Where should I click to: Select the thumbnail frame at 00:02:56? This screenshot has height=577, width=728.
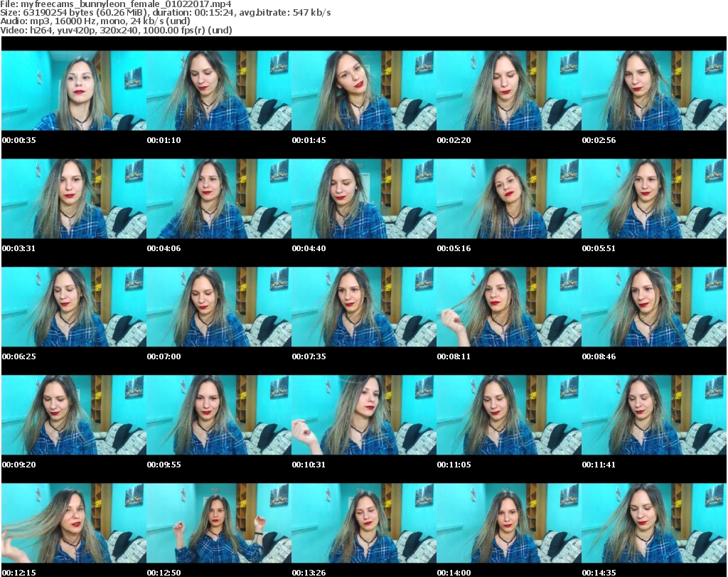click(x=654, y=90)
